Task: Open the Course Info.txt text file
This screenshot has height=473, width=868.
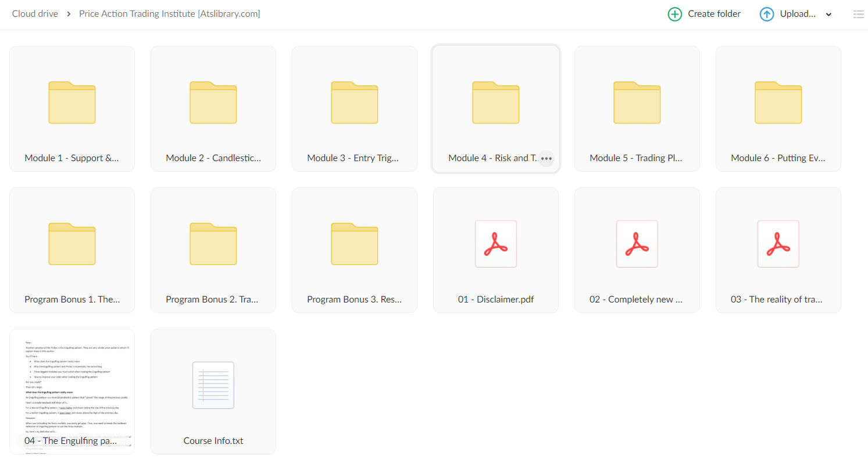Action: pyautogui.click(x=213, y=386)
